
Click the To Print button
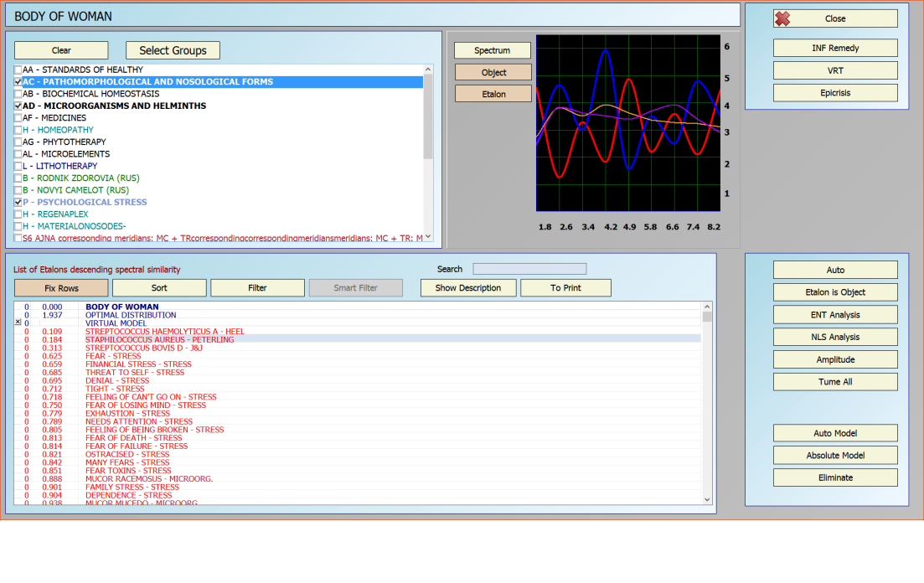pyautogui.click(x=565, y=287)
